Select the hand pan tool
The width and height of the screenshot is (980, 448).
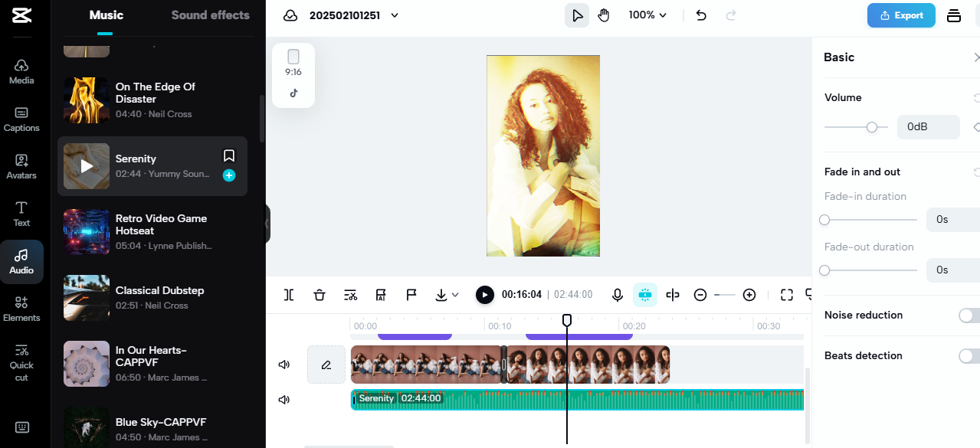click(604, 15)
